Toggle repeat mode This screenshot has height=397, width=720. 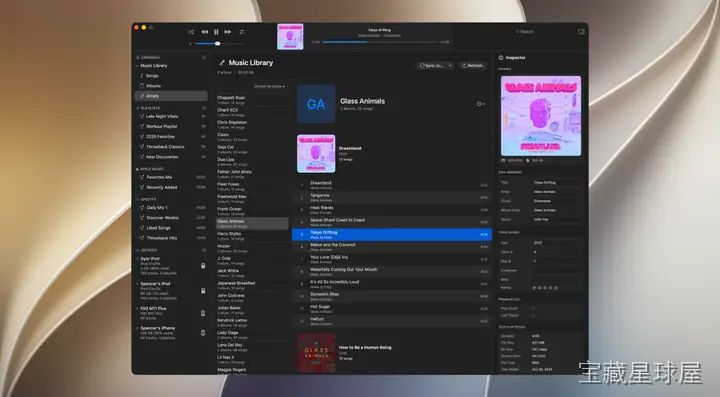[x=242, y=32]
